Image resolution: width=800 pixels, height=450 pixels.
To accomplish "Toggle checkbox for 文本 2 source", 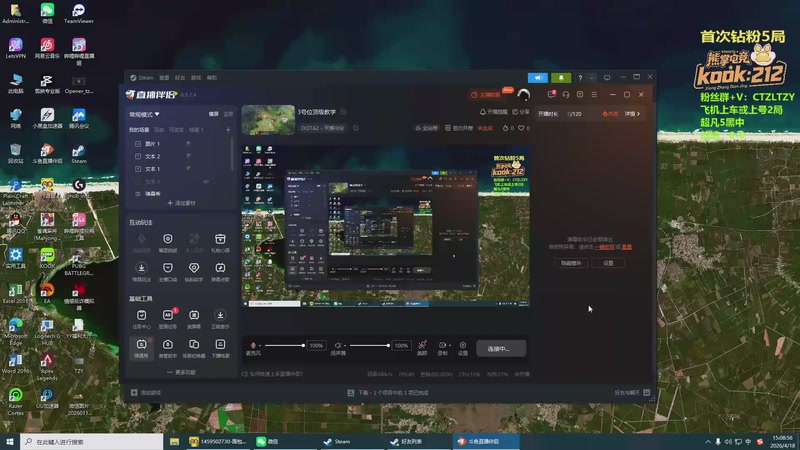I will [138, 156].
